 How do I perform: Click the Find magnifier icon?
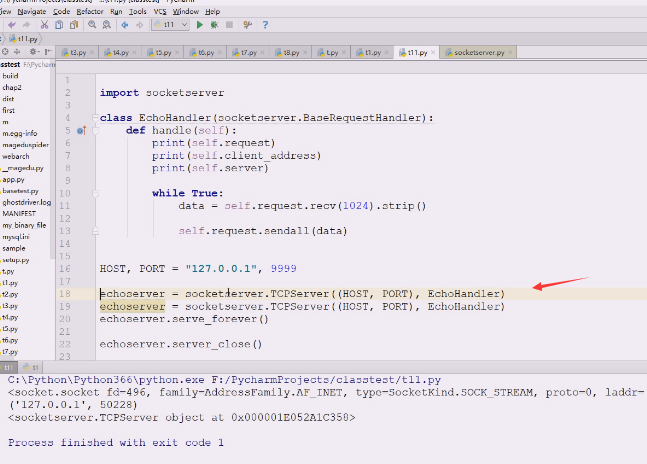[x=92, y=25]
